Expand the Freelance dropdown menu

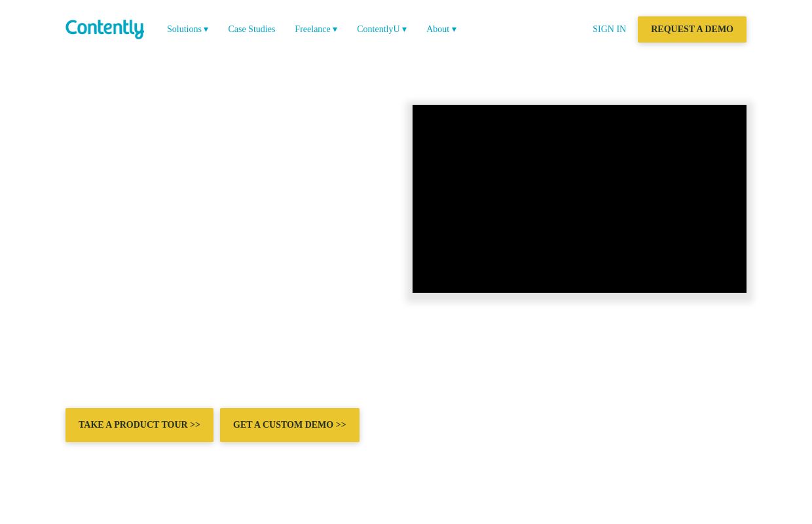tap(335, 29)
